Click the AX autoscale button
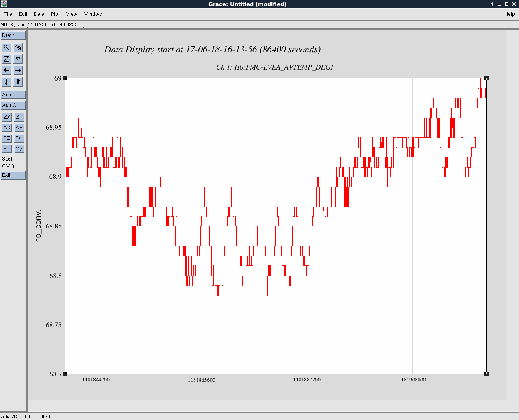The image size is (519, 420). pos(7,128)
